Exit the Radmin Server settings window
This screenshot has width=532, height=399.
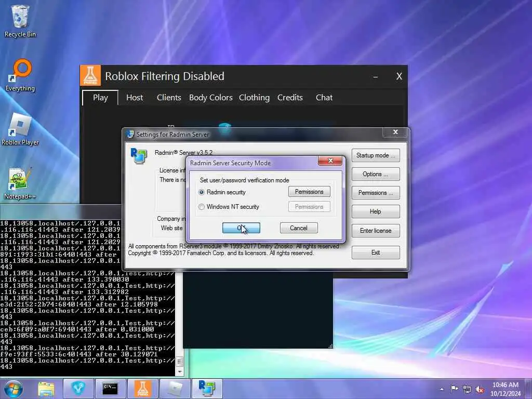click(x=376, y=252)
